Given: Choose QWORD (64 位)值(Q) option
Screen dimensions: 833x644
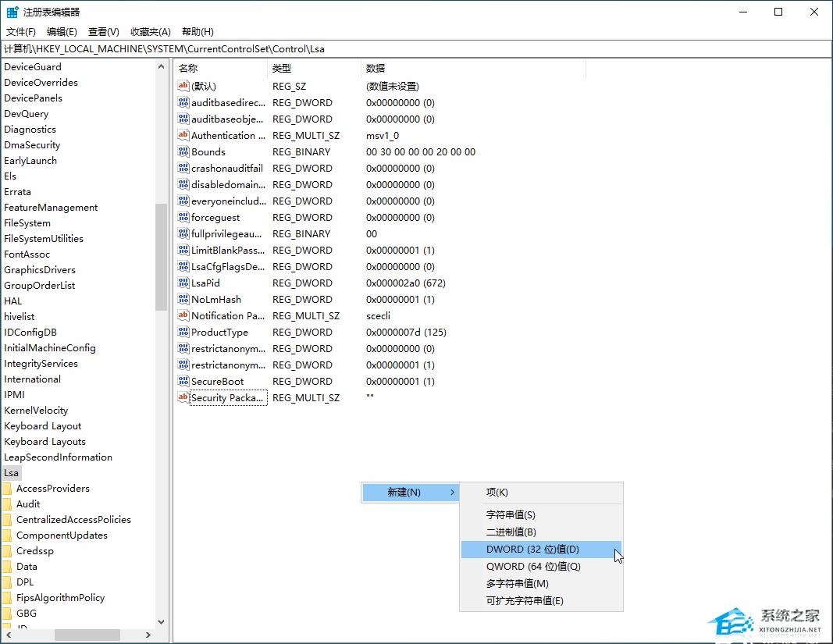Looking at the screenshot, I should pyautogui.click(x=533, y=567).
